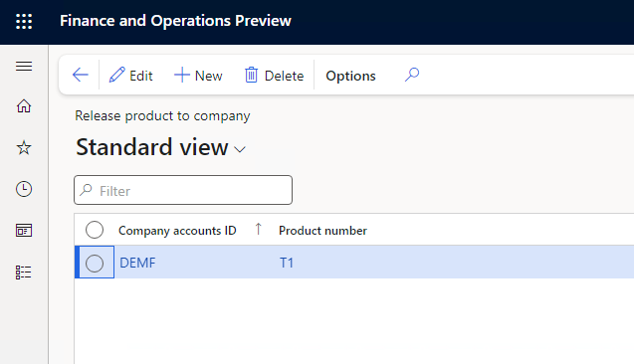
Task: Open the app launcher waffle menu
Action: tap(24, 21)
